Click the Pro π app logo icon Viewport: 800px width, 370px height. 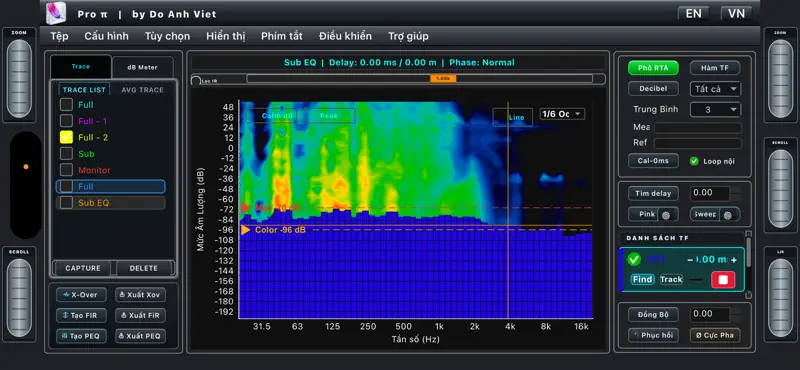tap(56, 14)
